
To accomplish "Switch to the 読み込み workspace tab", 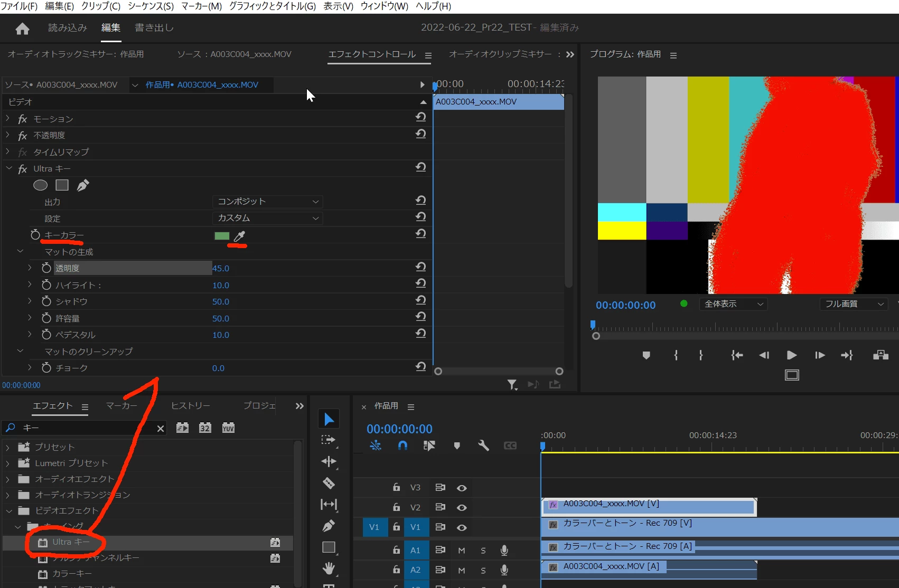I will coord(68,28).
